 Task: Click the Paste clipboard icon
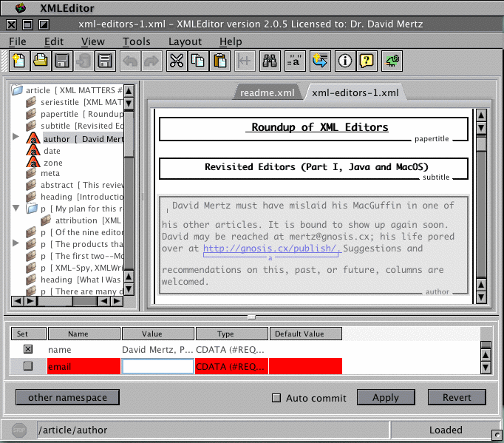point(220,61)
